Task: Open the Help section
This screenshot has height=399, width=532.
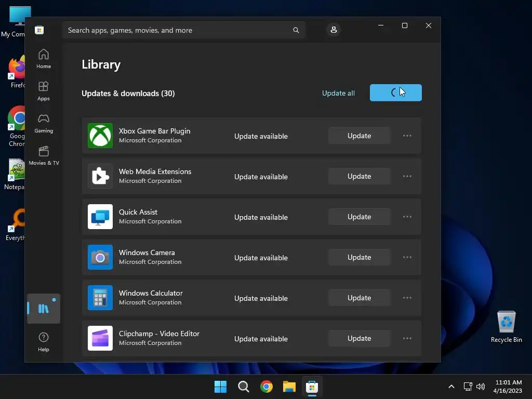Action: pos(44,342)
